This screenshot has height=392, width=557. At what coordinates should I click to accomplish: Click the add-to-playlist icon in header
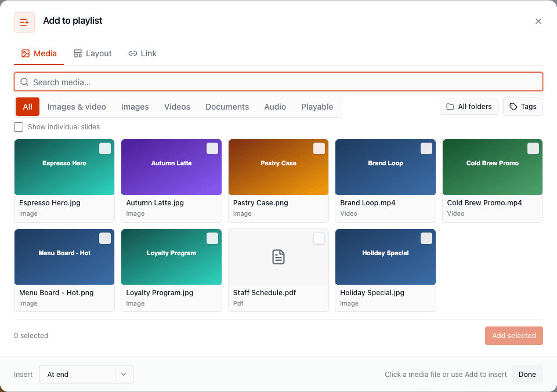24,23
